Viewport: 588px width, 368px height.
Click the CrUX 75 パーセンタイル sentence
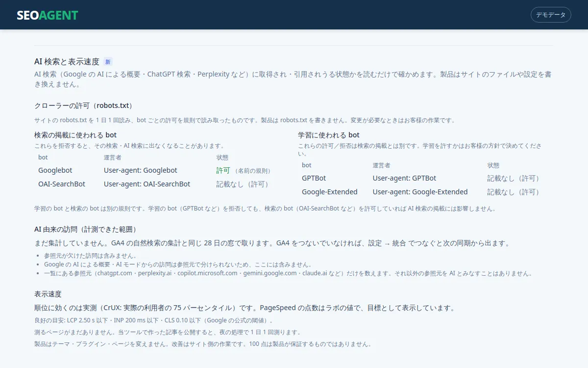pos(245,308)
